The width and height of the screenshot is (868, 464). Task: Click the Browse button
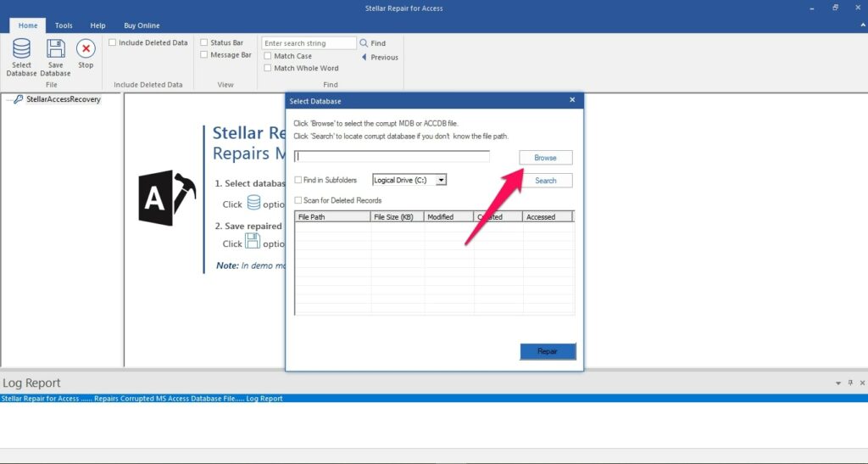[x=545, y=158]
